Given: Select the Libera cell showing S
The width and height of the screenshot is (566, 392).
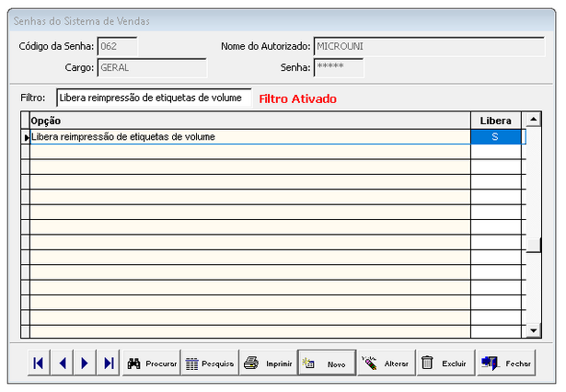Looking at the screenshot, I should click(495, 137).
